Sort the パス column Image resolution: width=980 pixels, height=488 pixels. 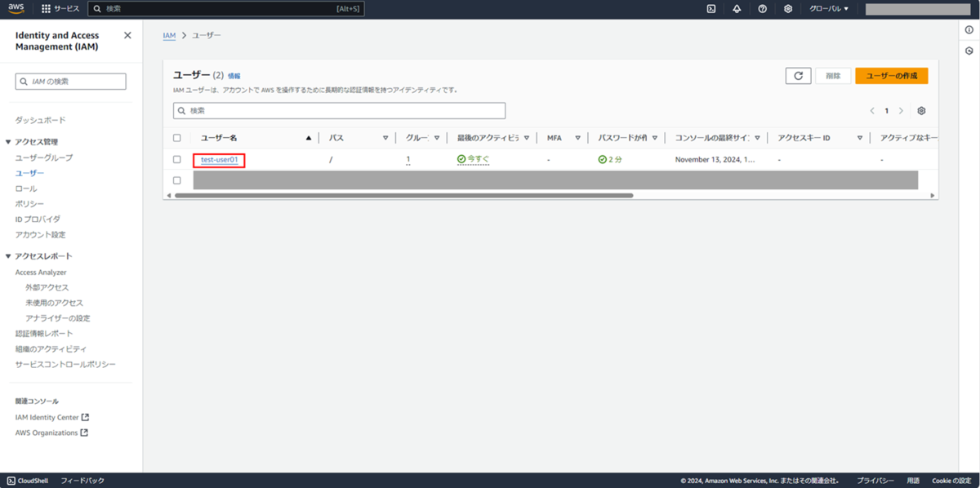[385, 138]
